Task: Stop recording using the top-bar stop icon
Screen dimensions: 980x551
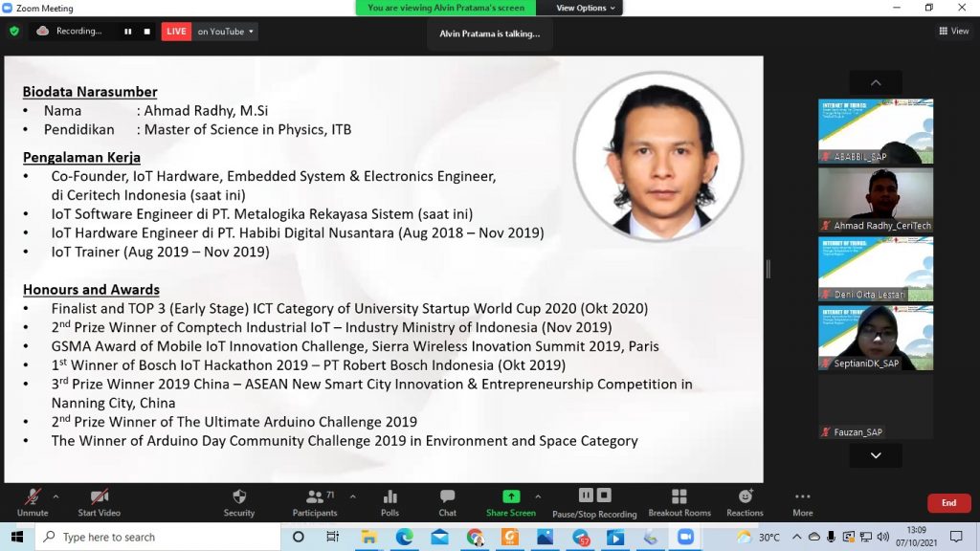Action: point(146,32)
